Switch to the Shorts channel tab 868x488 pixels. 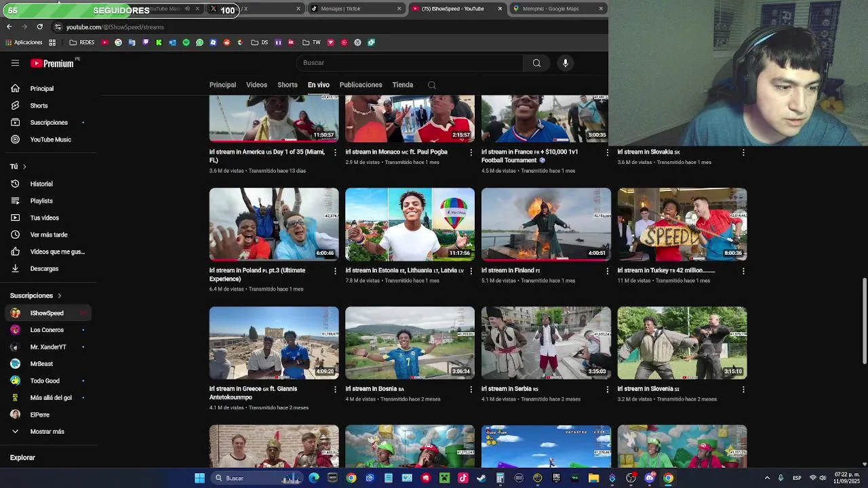tap(288, 85)
